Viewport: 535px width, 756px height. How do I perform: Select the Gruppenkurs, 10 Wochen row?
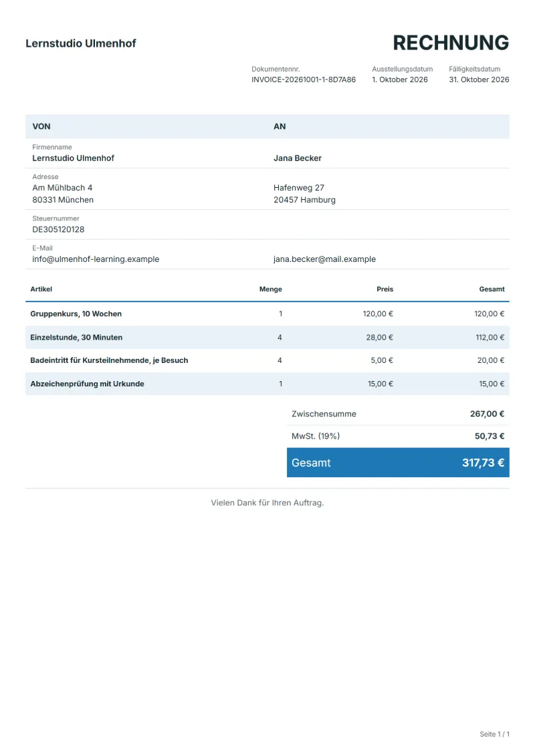[267, 314]
